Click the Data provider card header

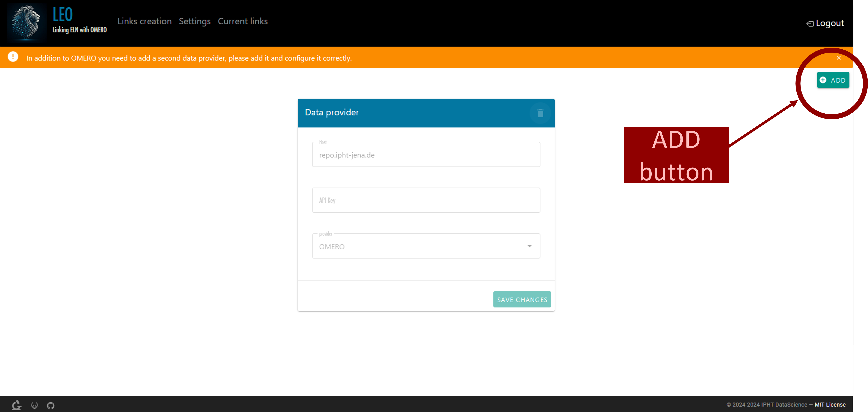[x=426, y=113]
